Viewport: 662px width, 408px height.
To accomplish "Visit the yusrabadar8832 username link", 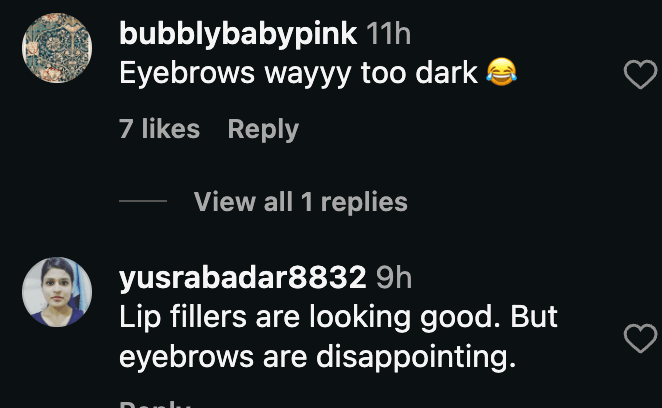I will [243, 278].
